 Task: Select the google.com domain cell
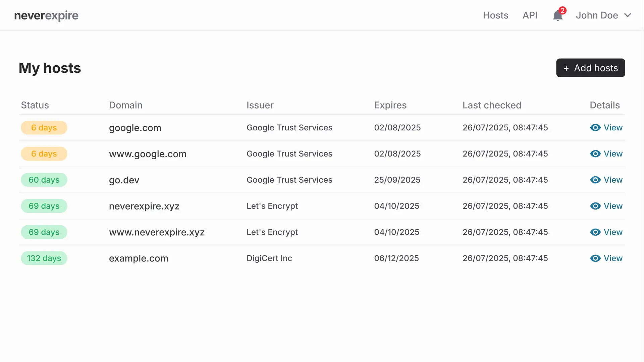(x=135, y=128)
